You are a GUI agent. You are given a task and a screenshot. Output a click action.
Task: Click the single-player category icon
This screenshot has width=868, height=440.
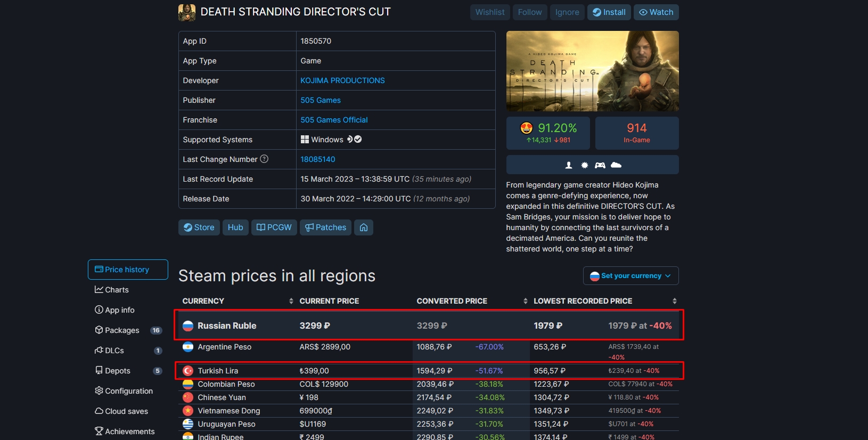pos(569,165)
